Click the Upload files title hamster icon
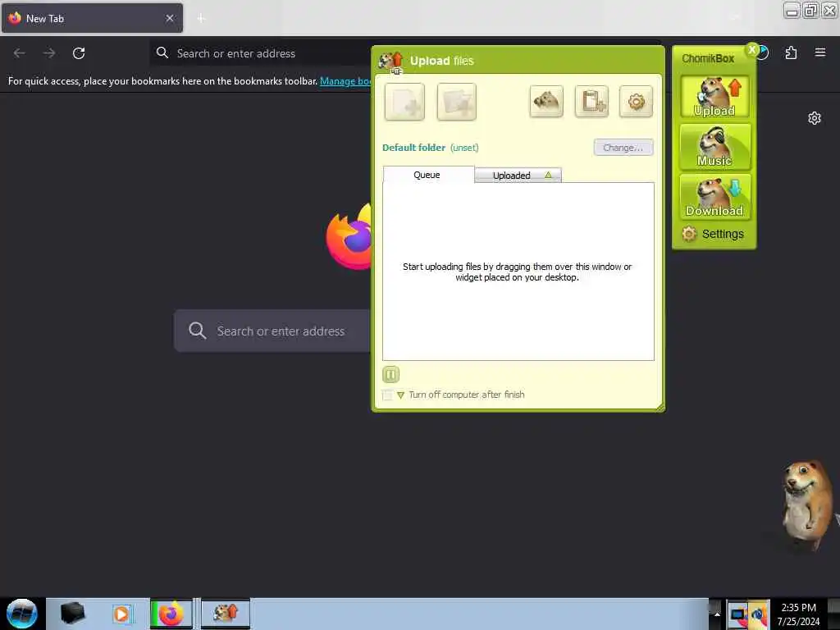 (x=390, y=62)
